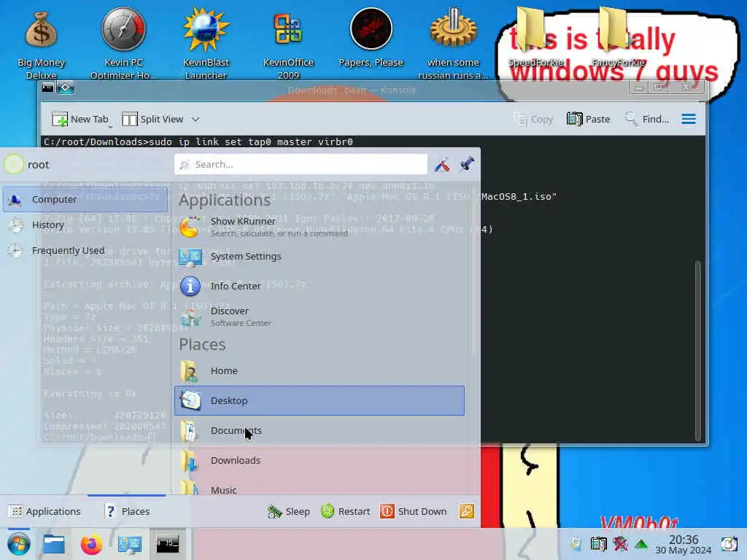The image size is (747, 560).
Task: Launch Show KRunner
Action: (x=320, y=227)
